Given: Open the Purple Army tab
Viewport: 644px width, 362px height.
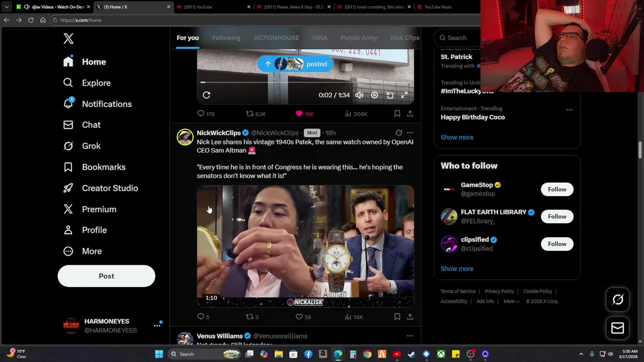Looking at the screenshot, I should pos(359,38).
